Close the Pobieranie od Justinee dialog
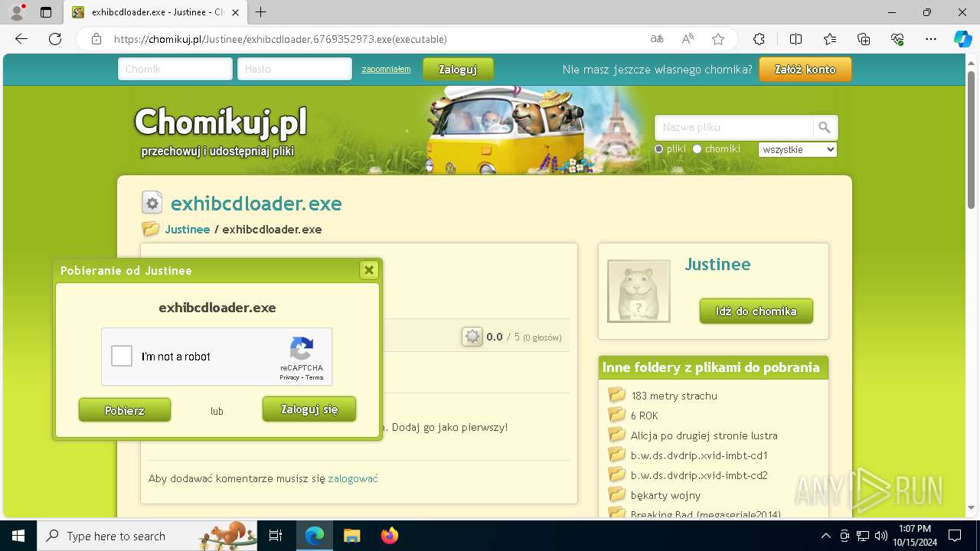This screenshot has width=980, height=551. [x=369, y=270]
